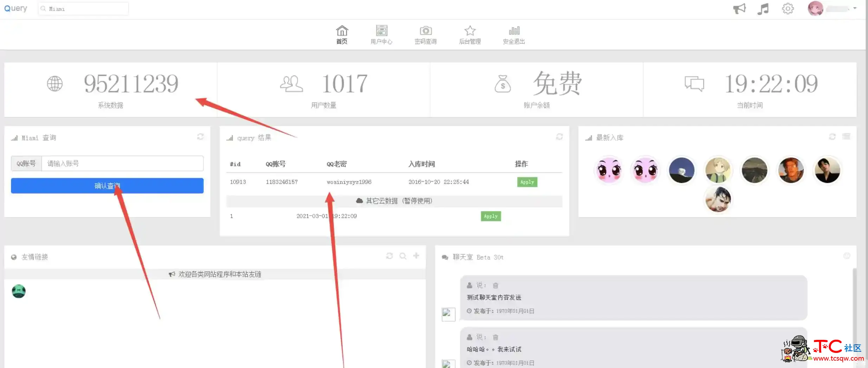Select the QQ账号 cell 1183246157

[281, 182]
